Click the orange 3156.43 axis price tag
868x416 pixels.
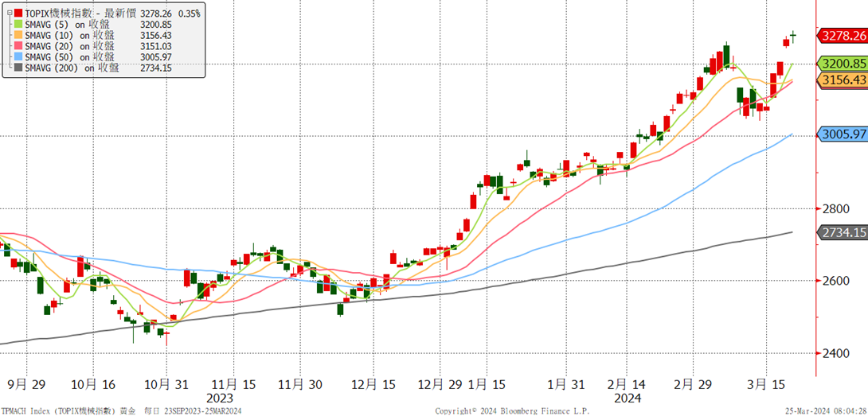click(x=842, y=80)
